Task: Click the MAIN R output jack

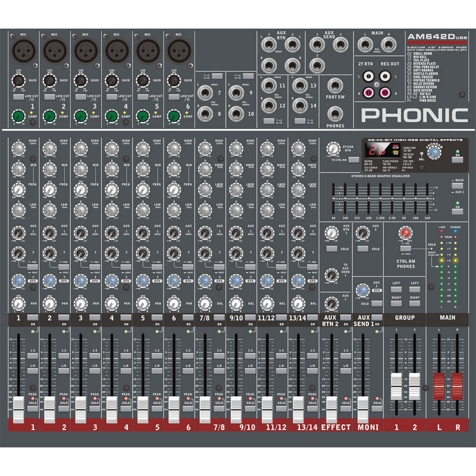Action: (389, 45)
